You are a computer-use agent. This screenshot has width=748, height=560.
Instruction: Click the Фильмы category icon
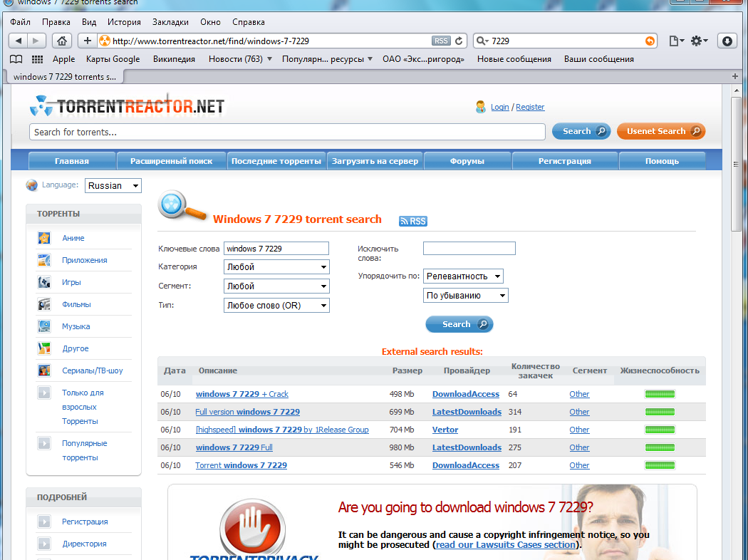pyautogui.click(x=44, y=304)
